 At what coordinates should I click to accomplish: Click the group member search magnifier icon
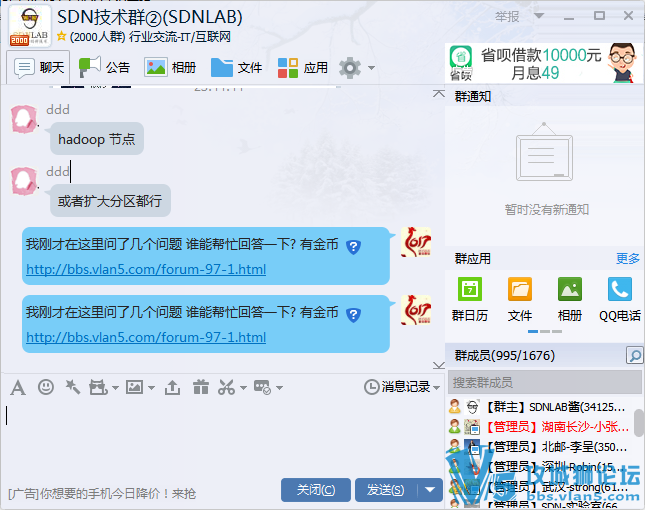pos(635,355)
